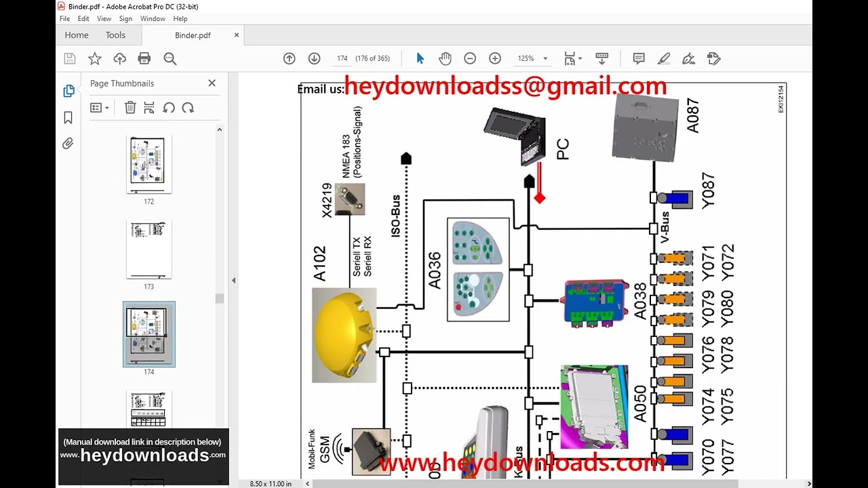Viewport: 868px width, 488px height.
Task: Open the sign document tool
Action: pyautogui.click(x=688, y=59)
